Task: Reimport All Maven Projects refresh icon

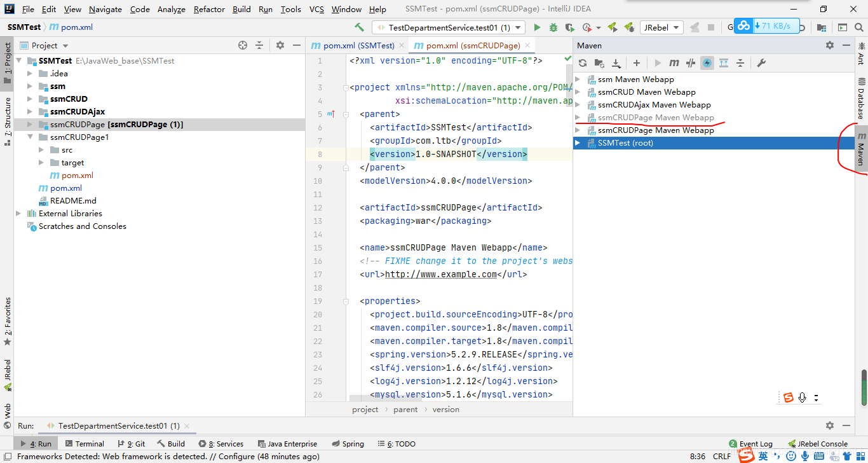Action: [x=583, y=63]
